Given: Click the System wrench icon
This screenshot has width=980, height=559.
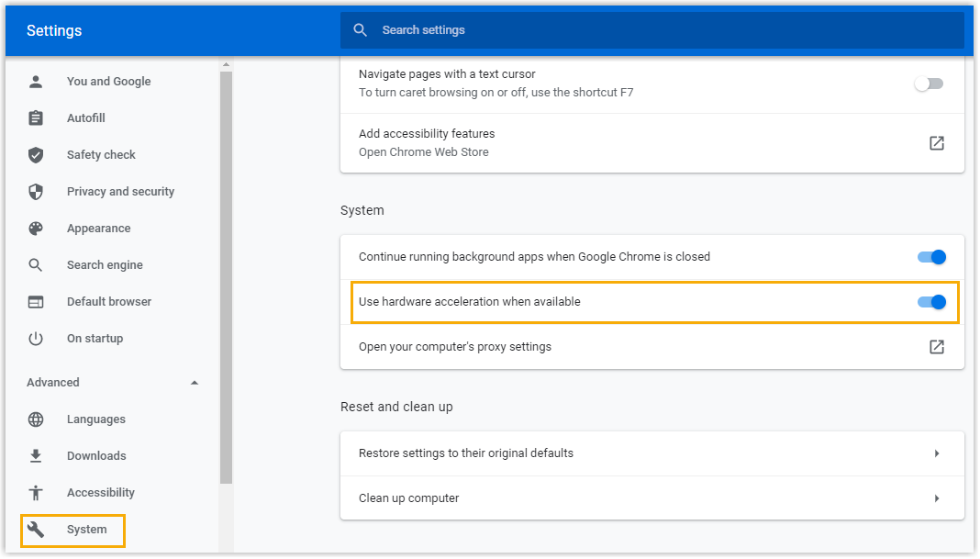Looking at the screenshot, I should coord(36,530).
